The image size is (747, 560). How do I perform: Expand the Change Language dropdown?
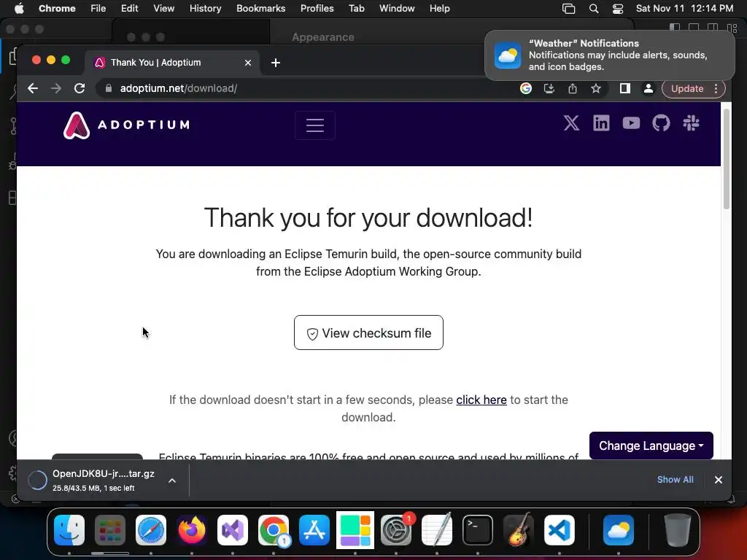651,446
